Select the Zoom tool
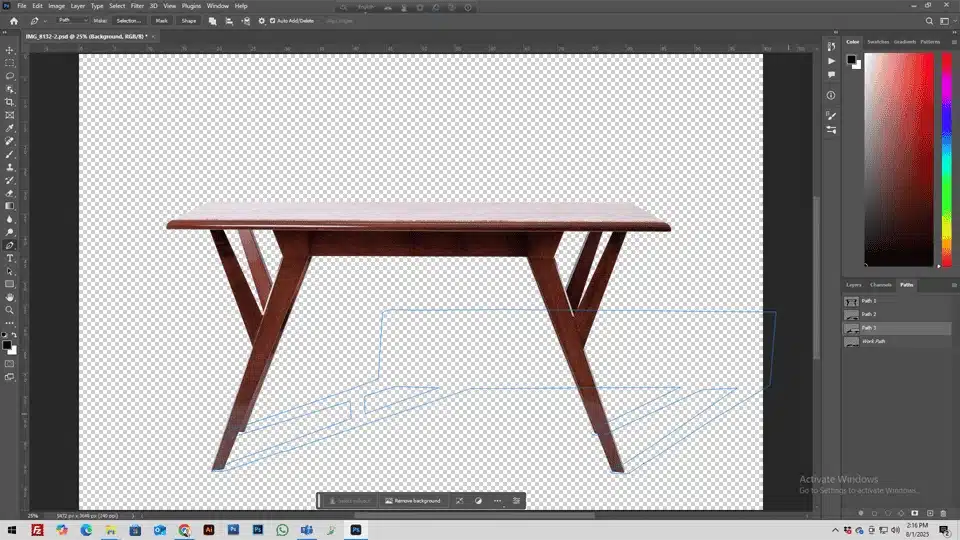This screenshot has height=540, width=960. (x=10, y=310)
